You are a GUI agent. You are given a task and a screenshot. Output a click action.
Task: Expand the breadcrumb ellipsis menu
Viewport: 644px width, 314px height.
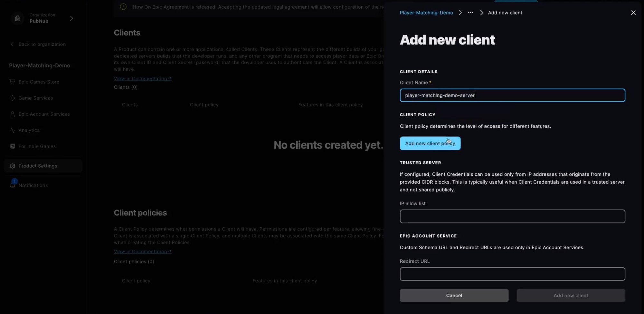pyautogui.click(x=470, y=13)
